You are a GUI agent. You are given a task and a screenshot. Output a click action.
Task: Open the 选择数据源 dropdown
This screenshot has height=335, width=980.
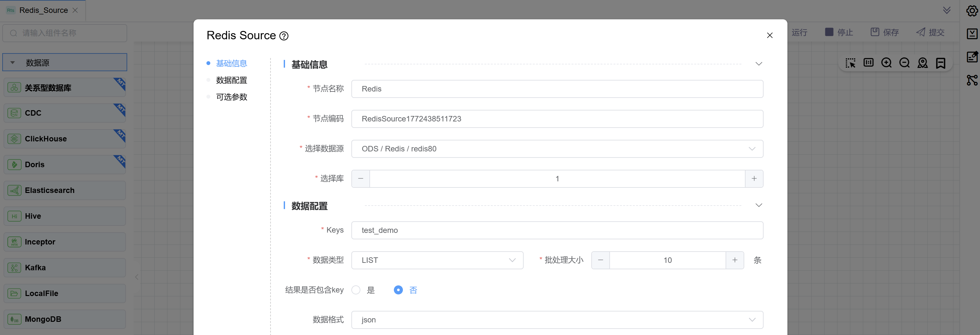[557, 149]
